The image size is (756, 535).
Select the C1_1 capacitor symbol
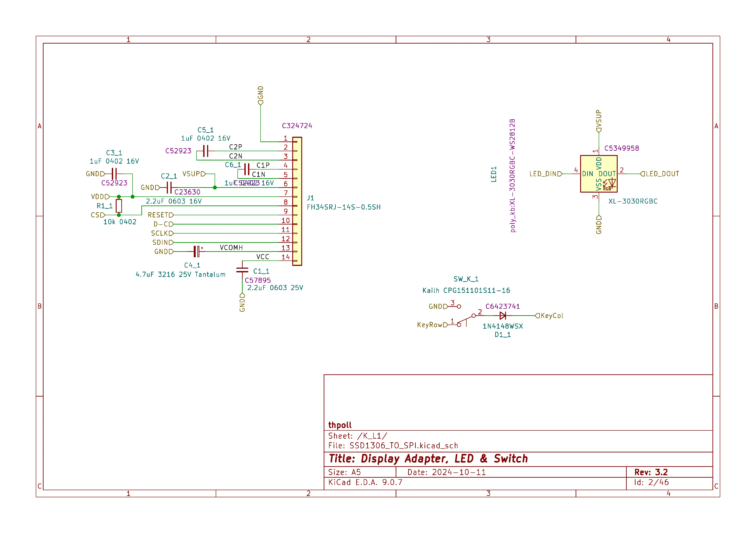point(242,270)
